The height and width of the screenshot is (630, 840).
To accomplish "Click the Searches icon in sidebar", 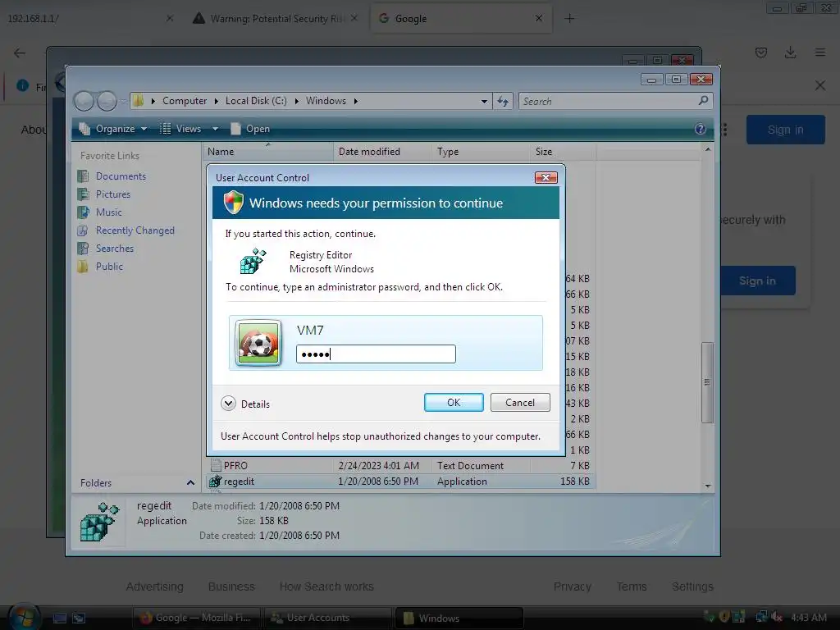I will pyautogui.click(x=83, y=249).
